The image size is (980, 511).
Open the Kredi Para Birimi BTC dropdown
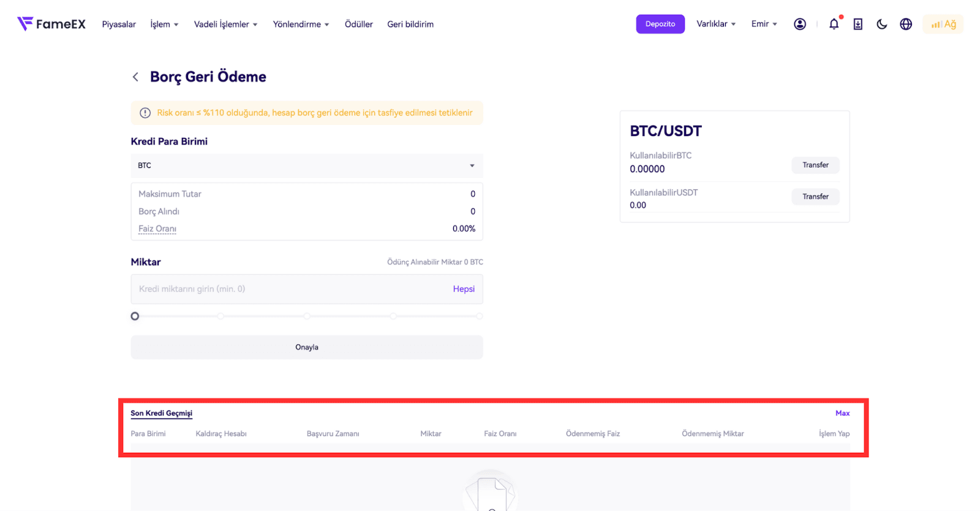click(306, 165)
